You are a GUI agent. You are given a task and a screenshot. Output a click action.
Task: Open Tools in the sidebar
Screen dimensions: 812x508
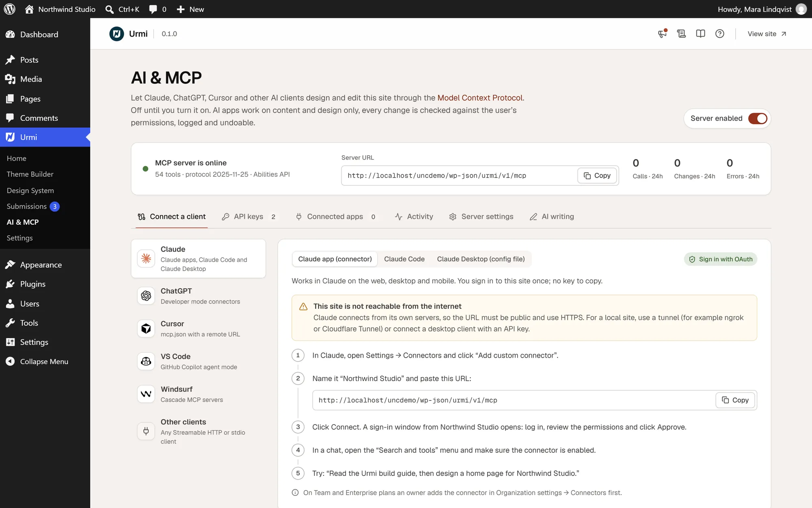point(45,323)
